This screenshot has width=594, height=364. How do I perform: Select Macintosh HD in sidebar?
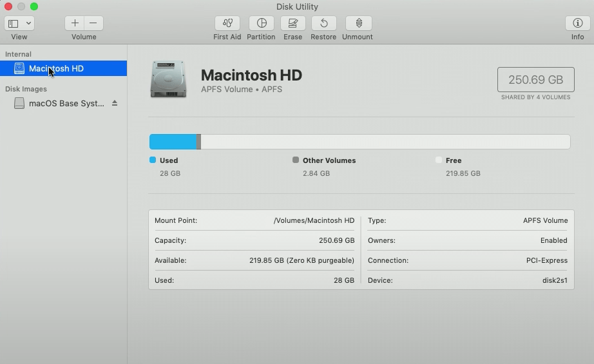coord(56,68)
